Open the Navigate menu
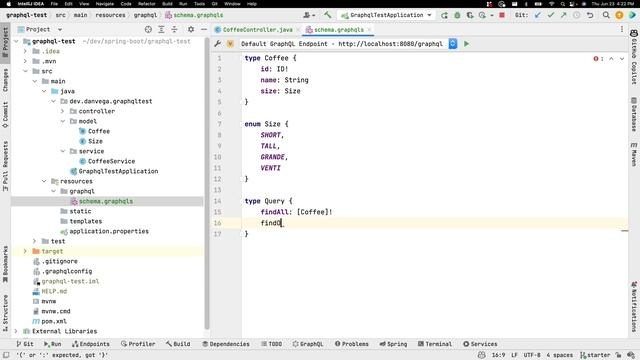 [x=104, y=4]
